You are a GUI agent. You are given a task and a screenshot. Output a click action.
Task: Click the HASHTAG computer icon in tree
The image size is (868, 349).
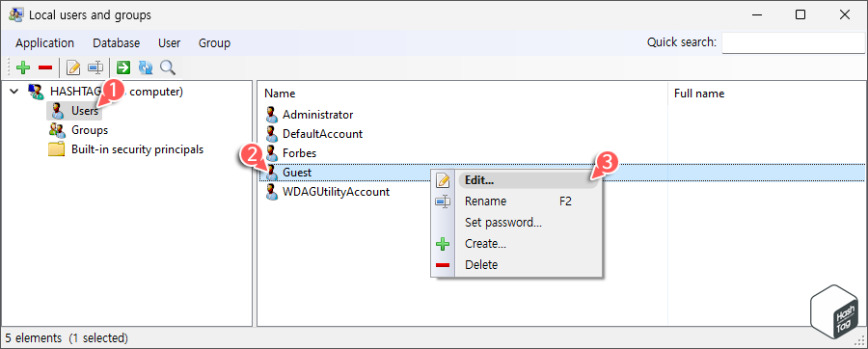click(x=37, y=92)
